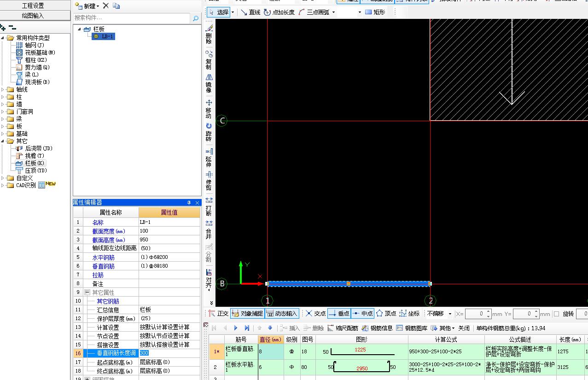Open the 不偏移 offset dropdown

click(x=450, y=314)
